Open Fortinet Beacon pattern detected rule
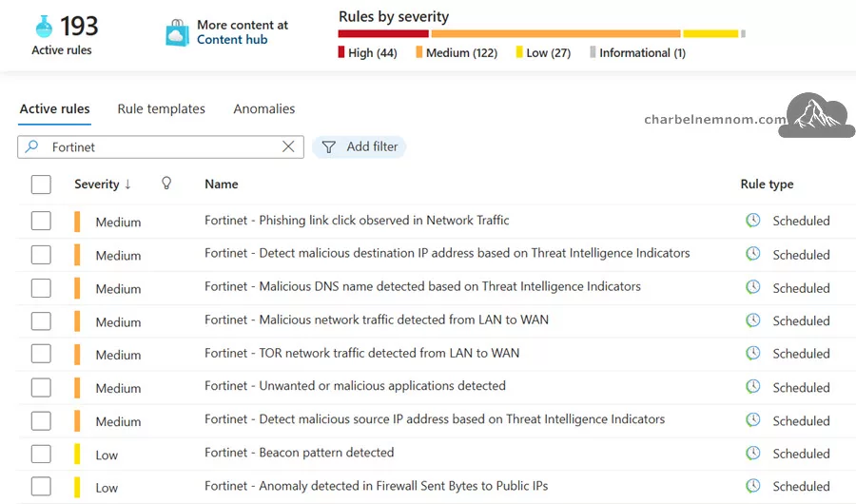This screenshot has height=504, width=856. (x=300, y=452)
